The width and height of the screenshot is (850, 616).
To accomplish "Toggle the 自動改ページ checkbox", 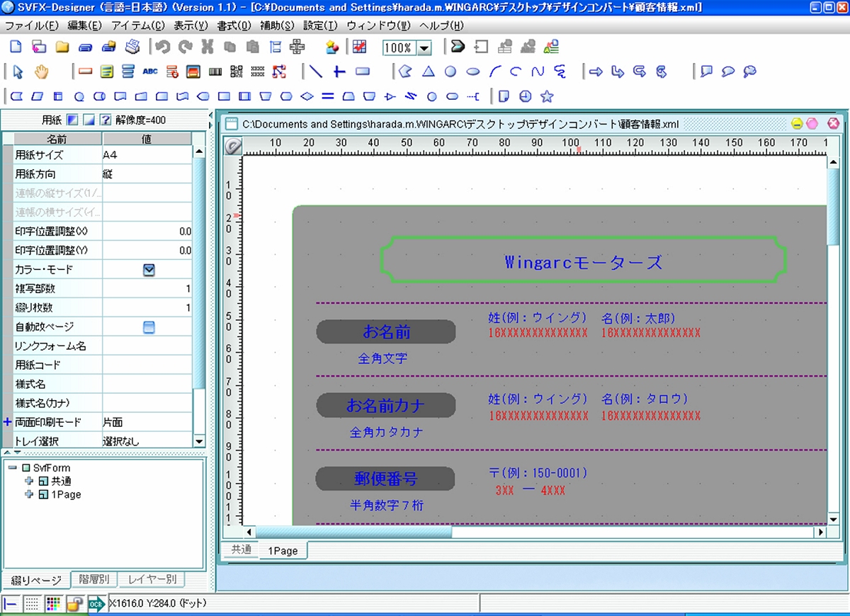I will pos(149,327).
